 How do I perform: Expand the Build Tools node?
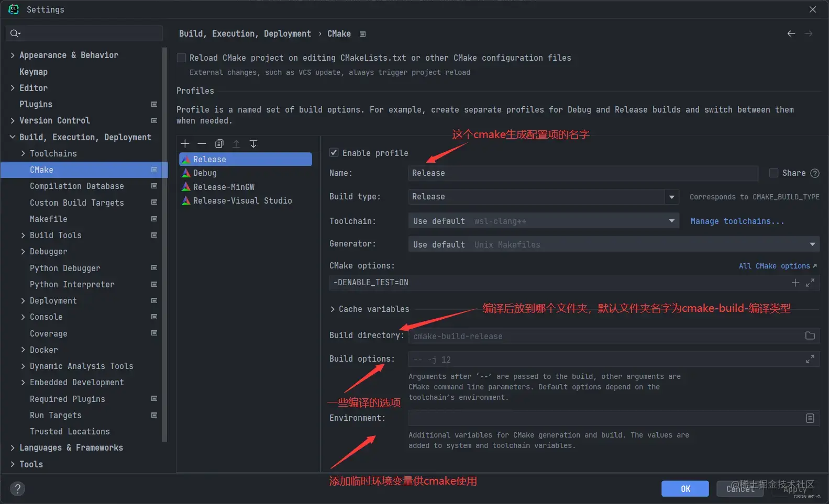point(23,235)
